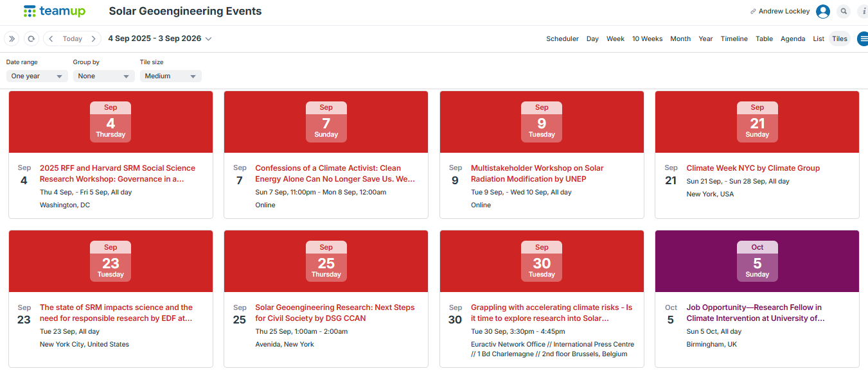Open the blue hamburger menu icon

pyautogui.click(x=863, y=39)
